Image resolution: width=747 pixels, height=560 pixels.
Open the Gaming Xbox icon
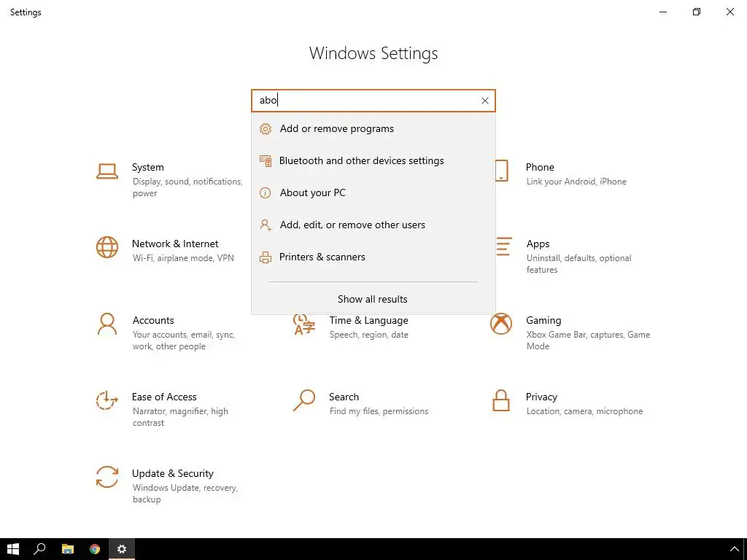[501, 324]
